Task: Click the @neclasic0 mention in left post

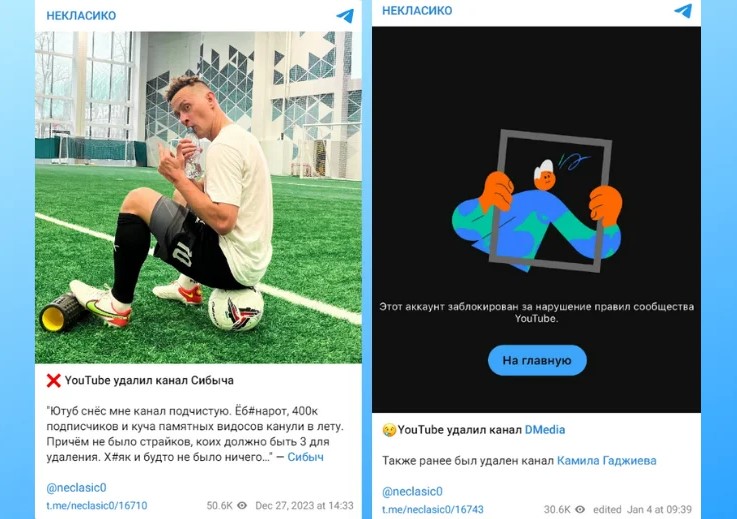Action: tap(76, 488)
